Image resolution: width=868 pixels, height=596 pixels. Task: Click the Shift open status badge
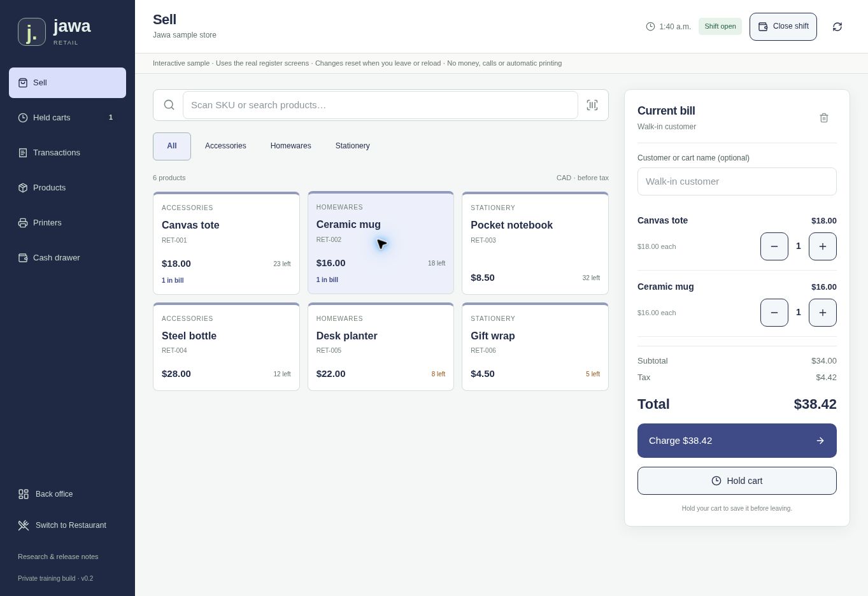[x=720, y=27]
